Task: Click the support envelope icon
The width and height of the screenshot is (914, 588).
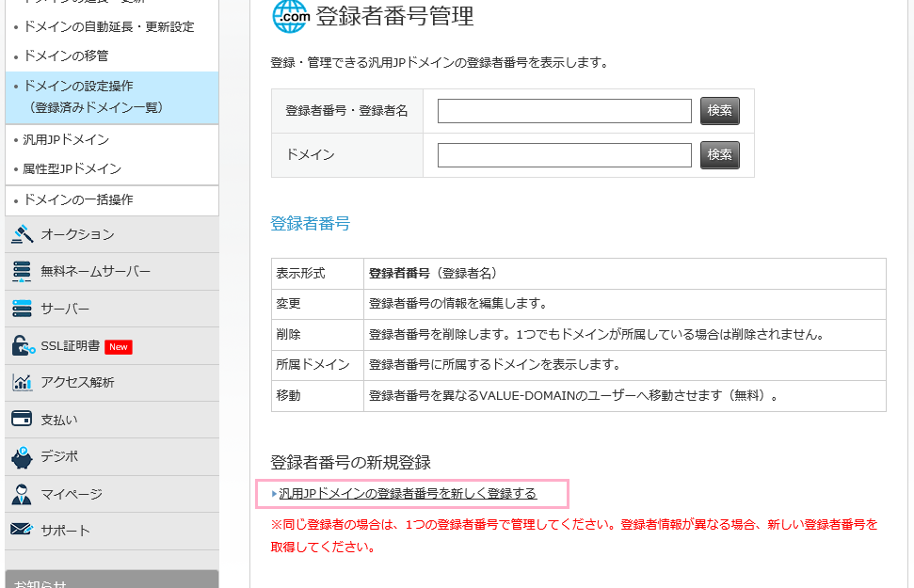Action: point(22,531)
